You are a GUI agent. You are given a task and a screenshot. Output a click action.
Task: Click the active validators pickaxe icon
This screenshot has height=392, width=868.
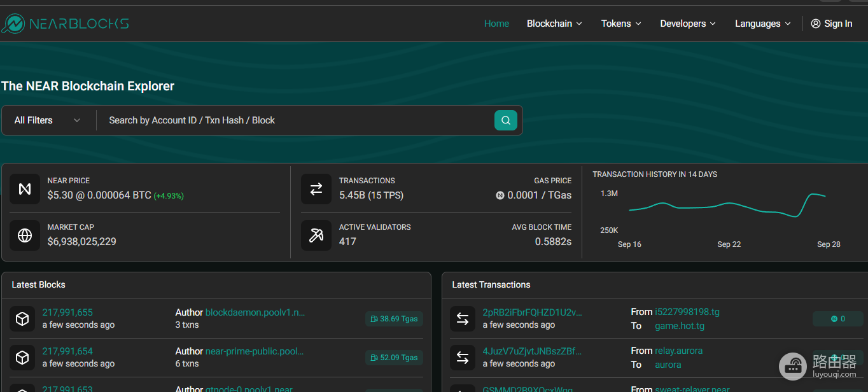pyautogui.click(x=316, y=235)
